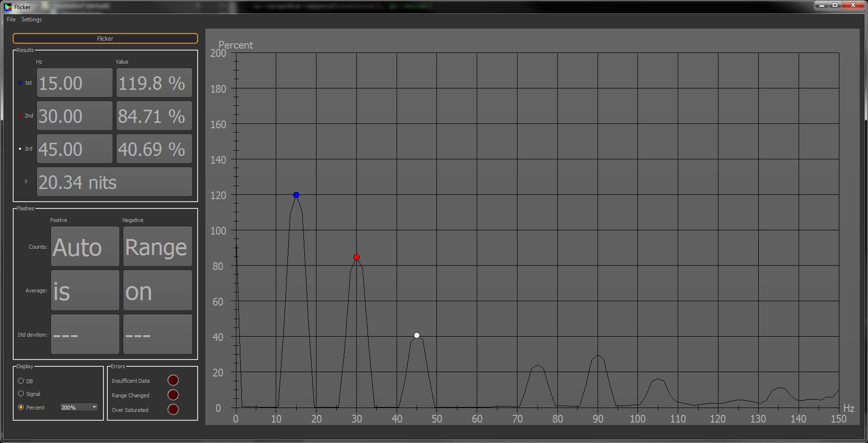Select the Percent display radio button

(x=21, y=408)
